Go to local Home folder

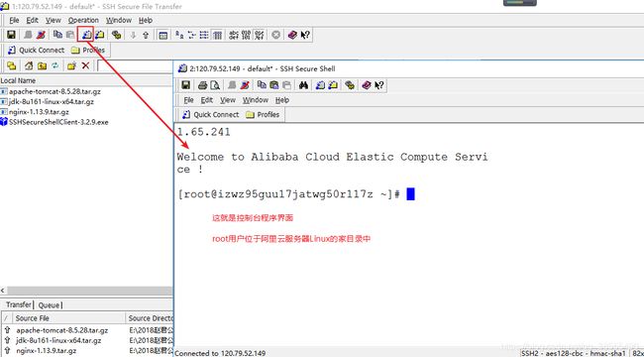point(29,65)
